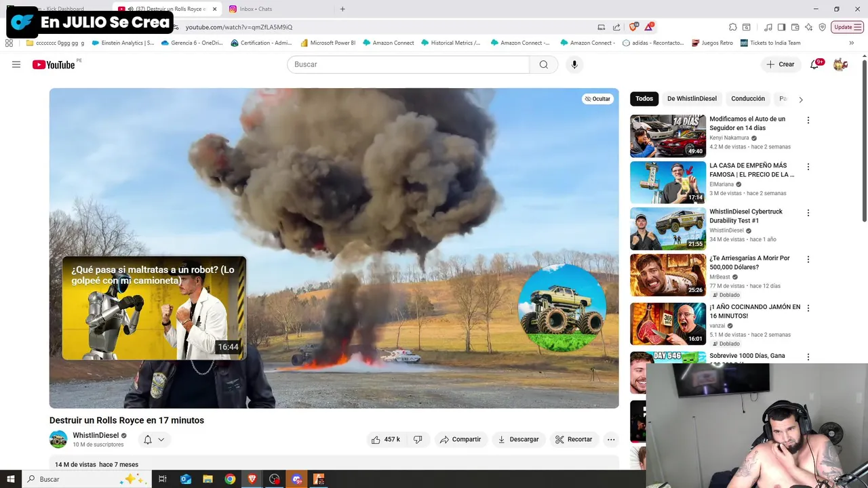
Task: Click the YouTube search magnifier button
Action: 543,64
